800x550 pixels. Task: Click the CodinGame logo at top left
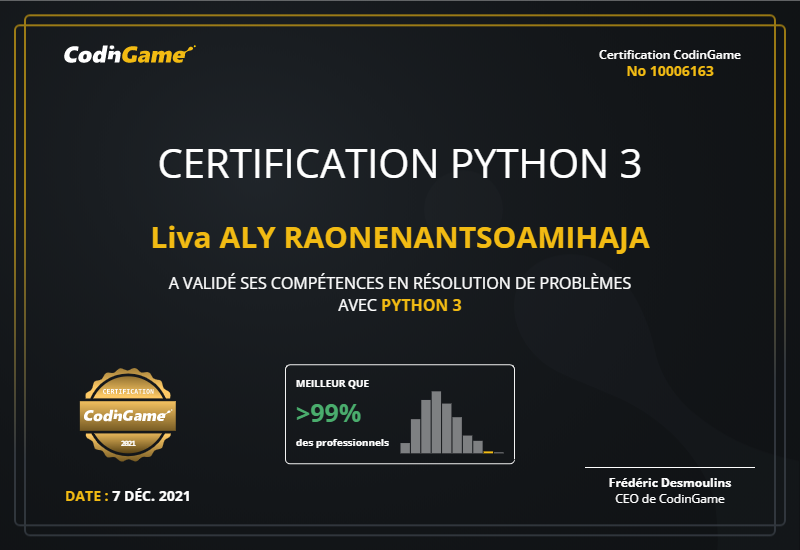[x=129, y=55]
